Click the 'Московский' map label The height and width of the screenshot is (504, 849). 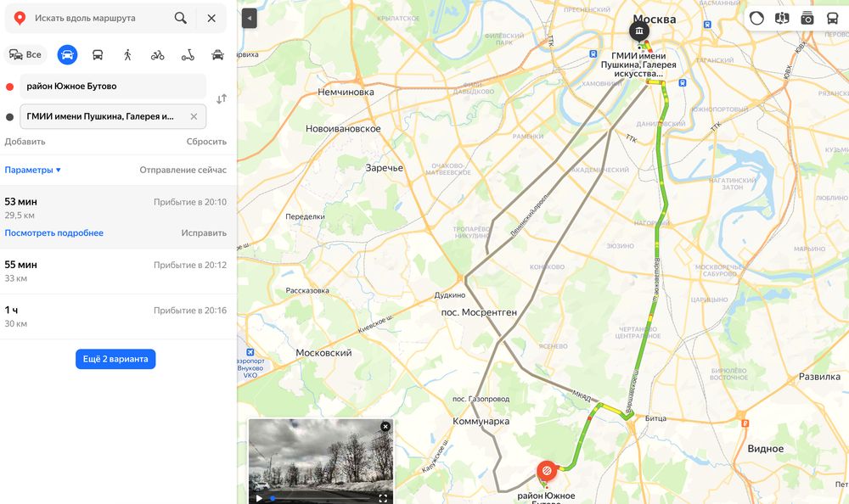point(323,352)
